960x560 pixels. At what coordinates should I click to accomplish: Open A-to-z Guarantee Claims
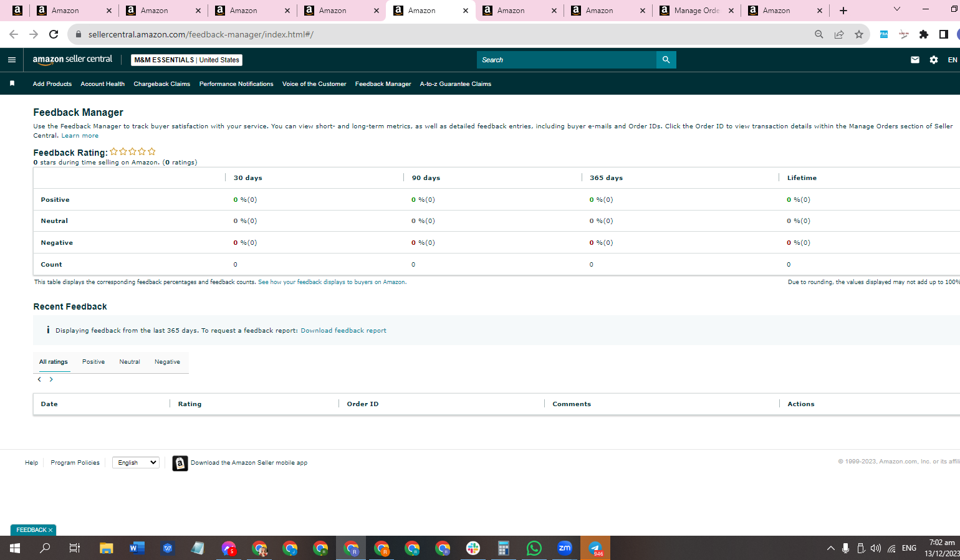(456, 84)
